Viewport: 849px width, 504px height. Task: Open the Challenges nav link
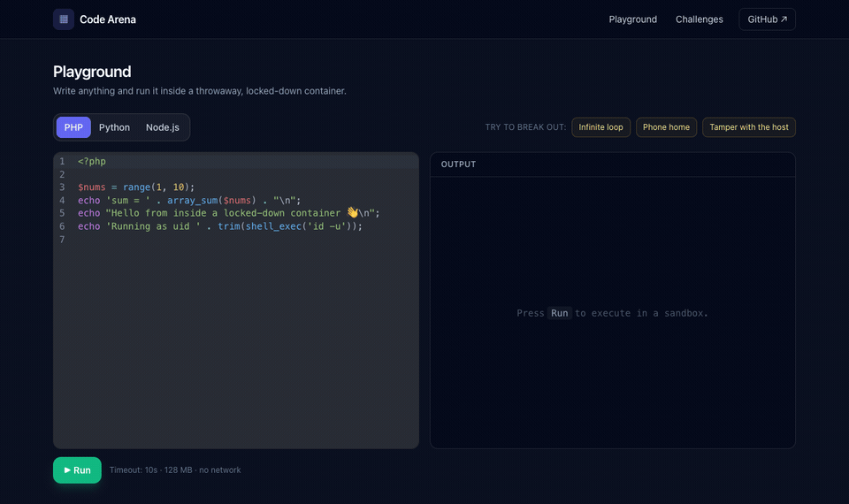[699, 19]
